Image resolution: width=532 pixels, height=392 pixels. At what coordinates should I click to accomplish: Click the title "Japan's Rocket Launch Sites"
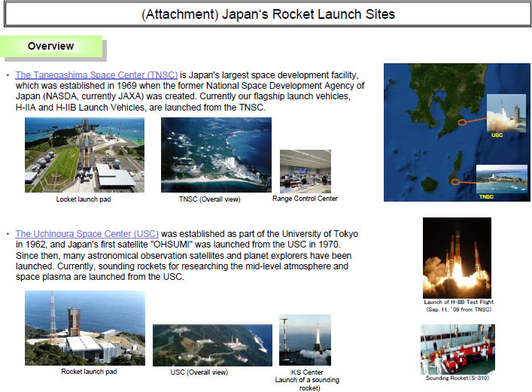click(x=309, y=14)
